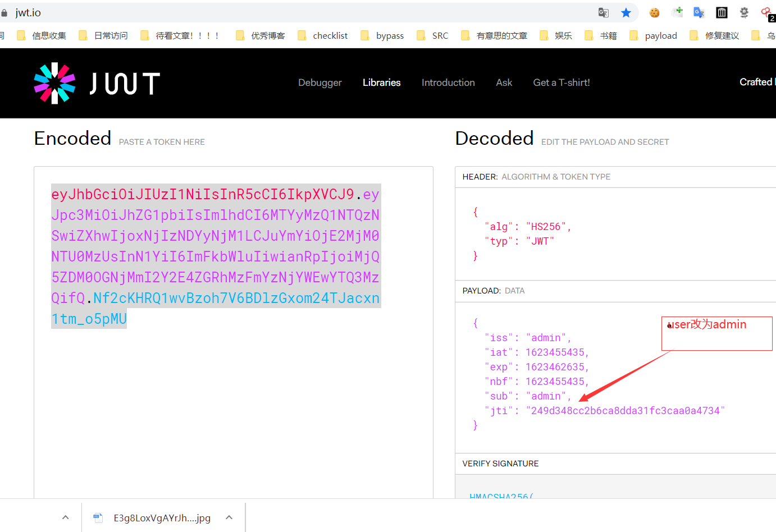Click the "JWT" typ value
Image resolution: width=776 pixels, height=532 pixels.
pyautogui.click(x=540, y=241)
